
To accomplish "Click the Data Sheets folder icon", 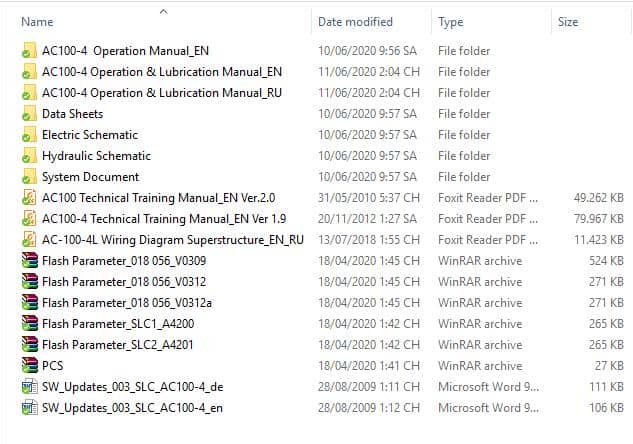I will pos(28,114).
